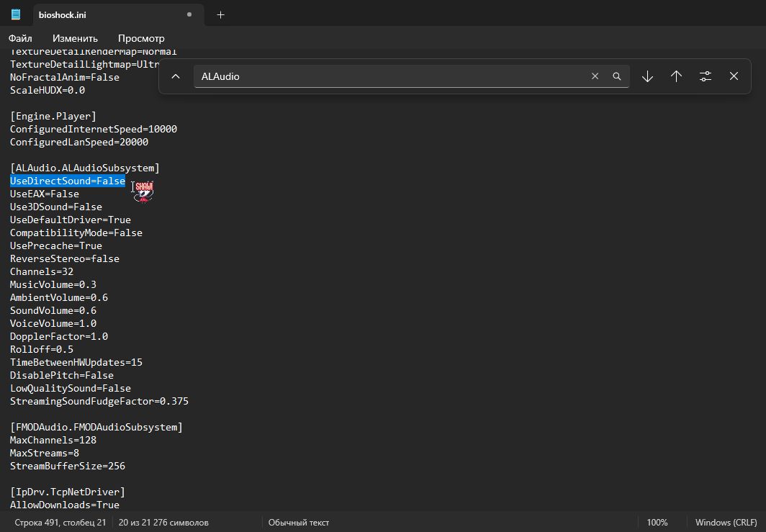Viewport: 766px width, 532px height.
Task: Click the line ConfiguredLanSpeed=20000
Action: [79, 142]
